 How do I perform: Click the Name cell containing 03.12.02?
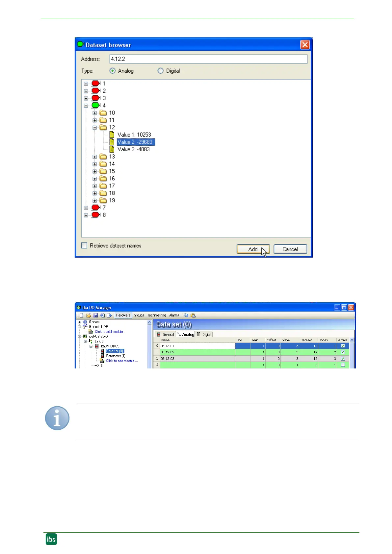tap(197, 352)
